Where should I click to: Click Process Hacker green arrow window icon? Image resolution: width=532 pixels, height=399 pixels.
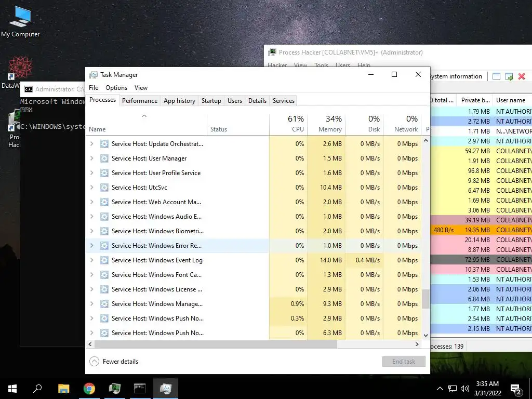pos(509,76)
